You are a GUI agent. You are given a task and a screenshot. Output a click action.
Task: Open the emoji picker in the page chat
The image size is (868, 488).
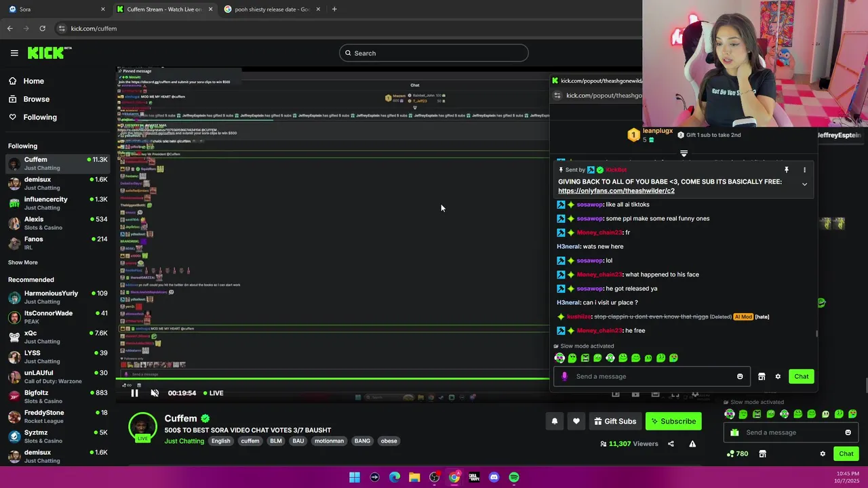point(848,432)
